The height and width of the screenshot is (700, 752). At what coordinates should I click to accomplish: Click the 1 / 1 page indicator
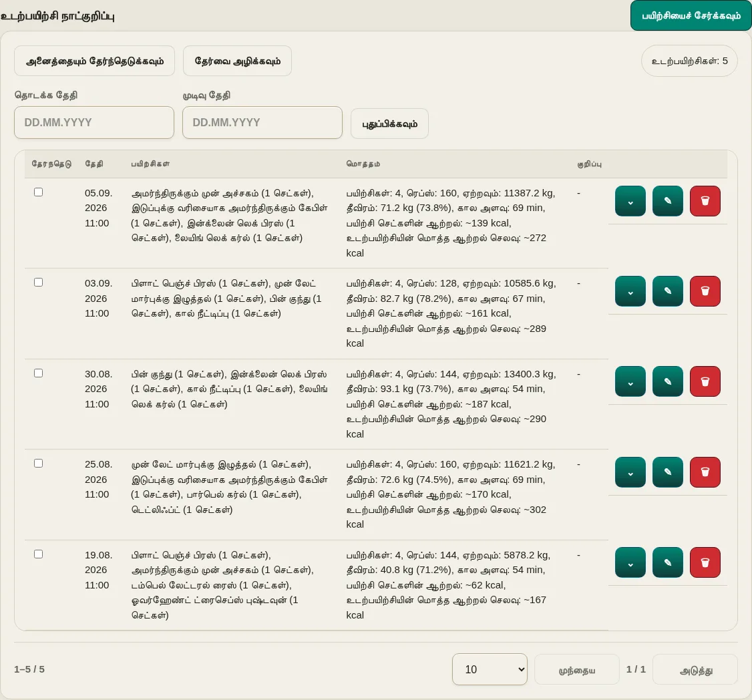pos(636,669)
